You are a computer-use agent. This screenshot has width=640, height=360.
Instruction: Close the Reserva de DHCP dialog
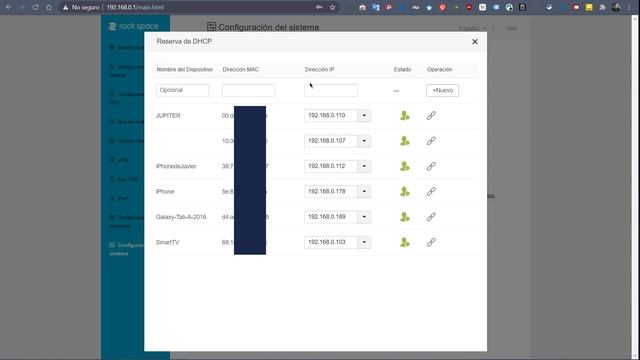coord(475,42)
